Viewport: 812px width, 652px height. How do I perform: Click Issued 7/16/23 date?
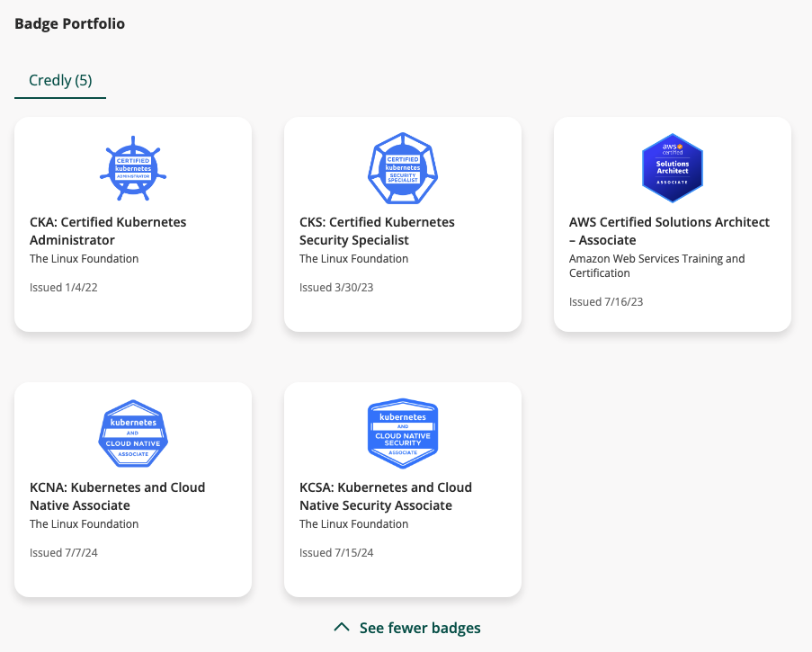click(606, 302)
